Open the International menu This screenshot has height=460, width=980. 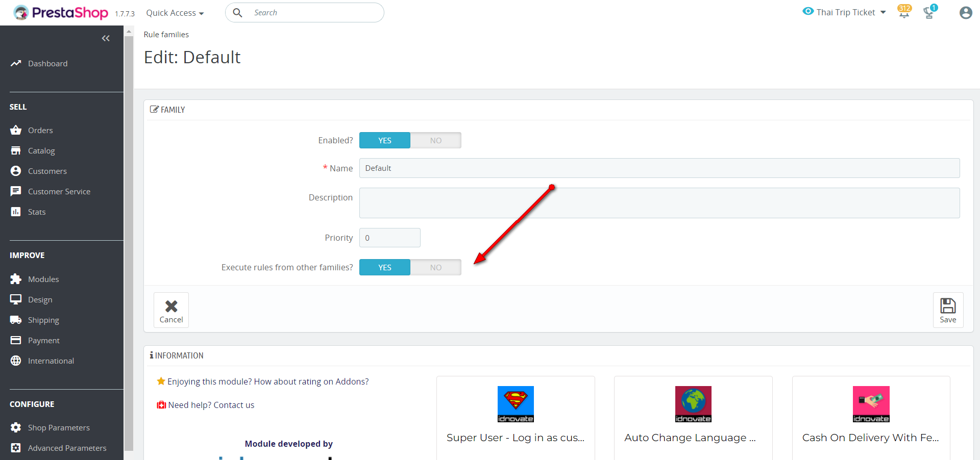51,361
